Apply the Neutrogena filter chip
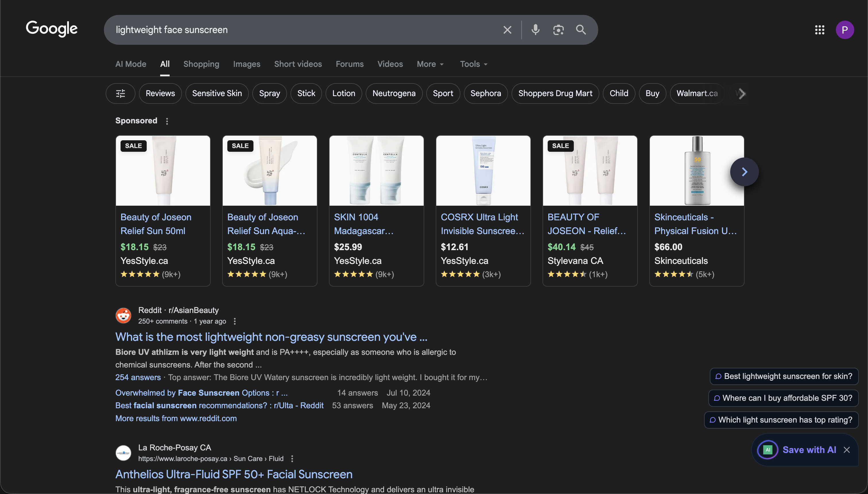This screenshot has width=868, height=494. tap(394, 93)
